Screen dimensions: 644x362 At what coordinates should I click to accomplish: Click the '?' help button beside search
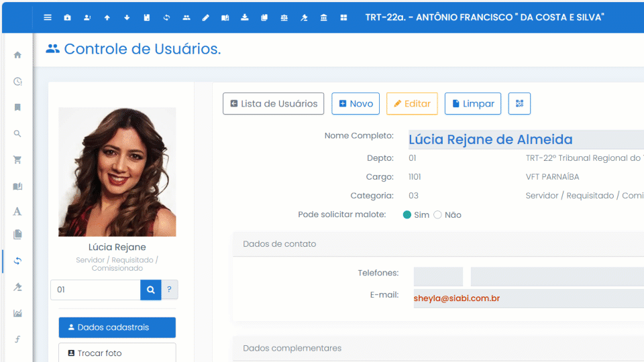click(169, 290)
